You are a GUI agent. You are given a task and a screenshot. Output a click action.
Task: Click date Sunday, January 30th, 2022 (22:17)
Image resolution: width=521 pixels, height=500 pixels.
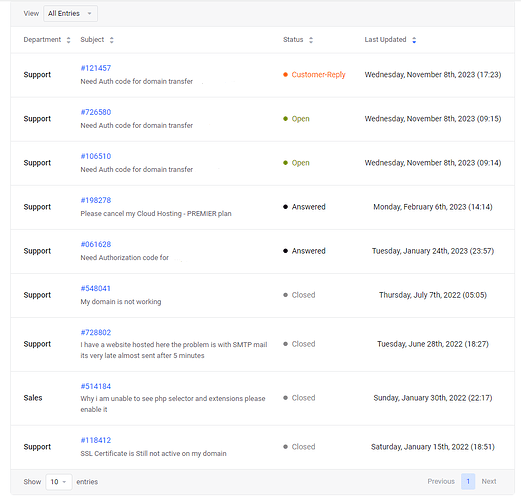433,398
